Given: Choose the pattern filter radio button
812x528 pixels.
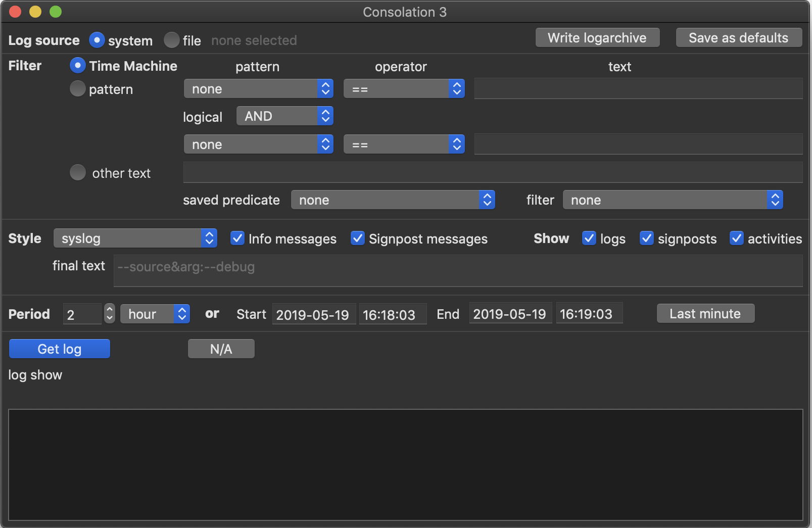Looking at the screenshot, I should 77,89.
